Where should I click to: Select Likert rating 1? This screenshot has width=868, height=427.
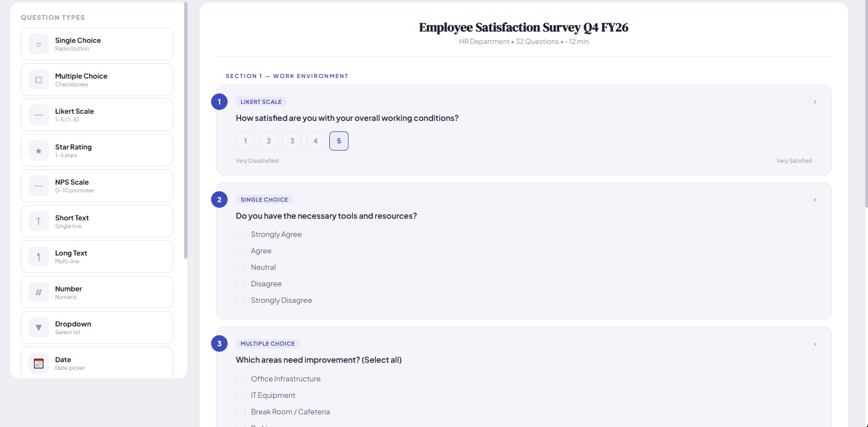(245, 141)
